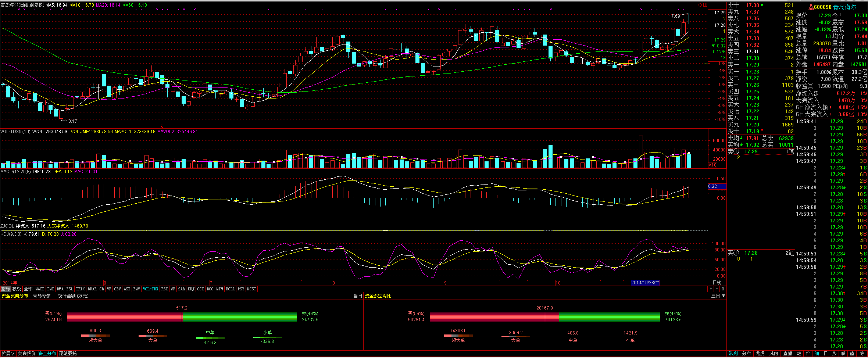This screenshot has height=358, width=868.
Task: Select the 价 tab in the tick panel
Action: click(808, 354)
